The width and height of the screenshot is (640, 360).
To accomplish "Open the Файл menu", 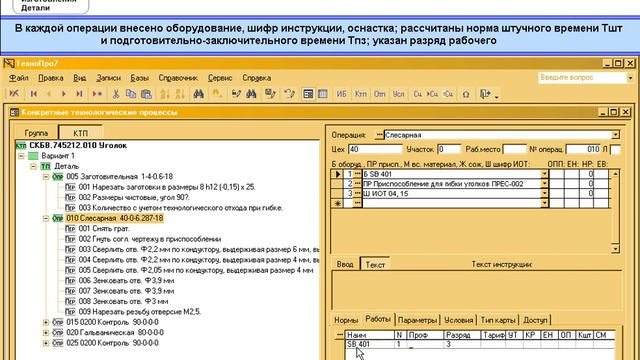I will (19, 78).
